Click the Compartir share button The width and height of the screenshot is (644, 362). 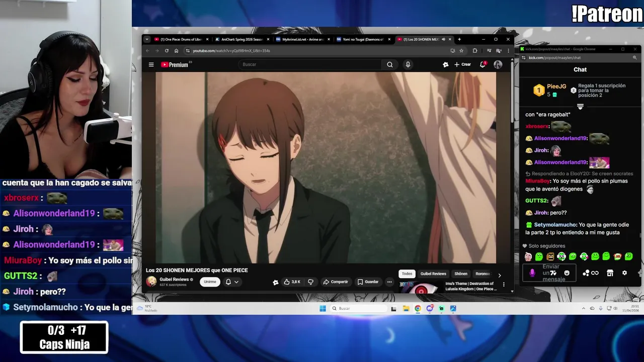tap(336, 282)
